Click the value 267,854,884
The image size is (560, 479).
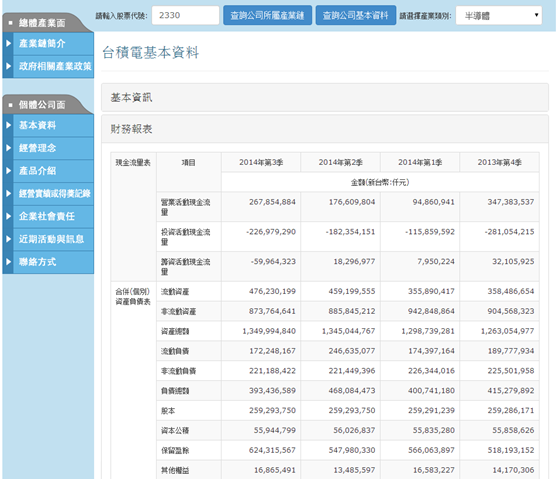coord(272,202)
